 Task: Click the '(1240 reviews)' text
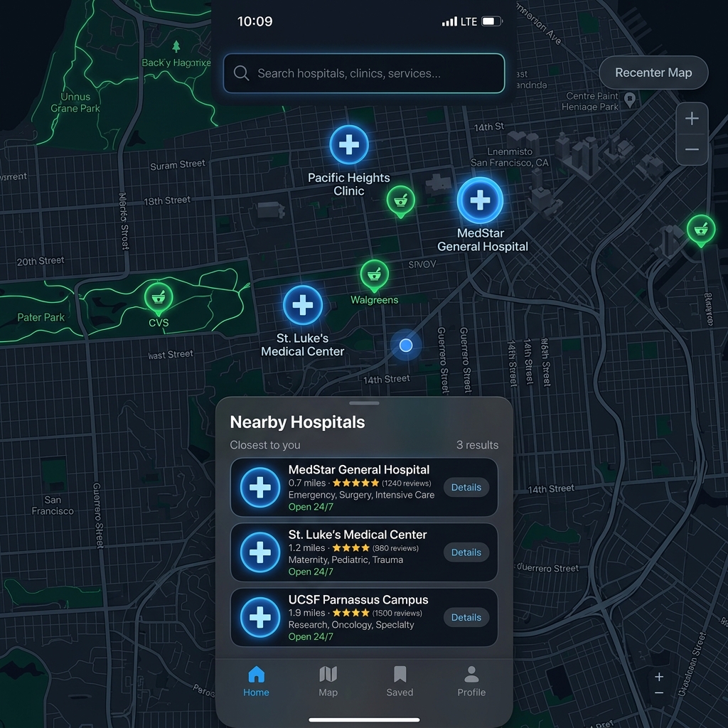(x=406, y=483)
